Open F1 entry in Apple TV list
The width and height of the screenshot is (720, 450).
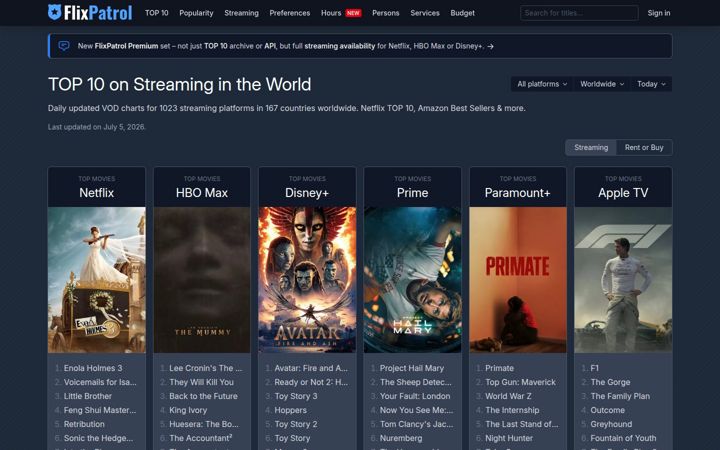(x=595, y=368)
